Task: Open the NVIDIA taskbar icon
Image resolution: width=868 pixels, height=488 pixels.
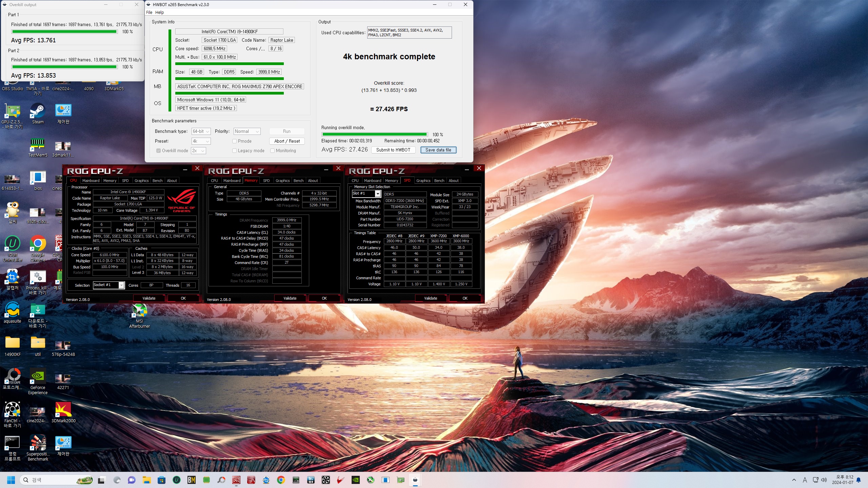Action: click(x=355, y=480)
